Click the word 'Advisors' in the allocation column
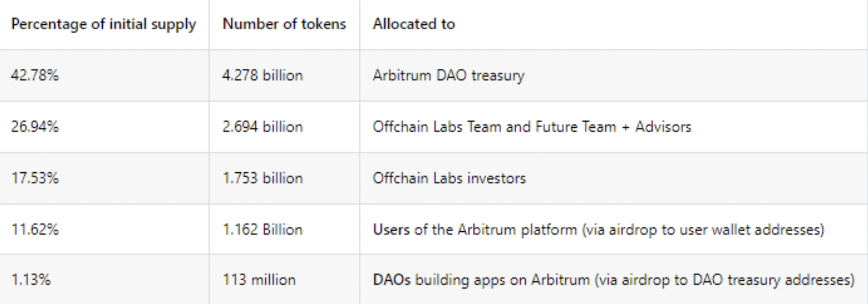868x304 pixels. (663, 127)
